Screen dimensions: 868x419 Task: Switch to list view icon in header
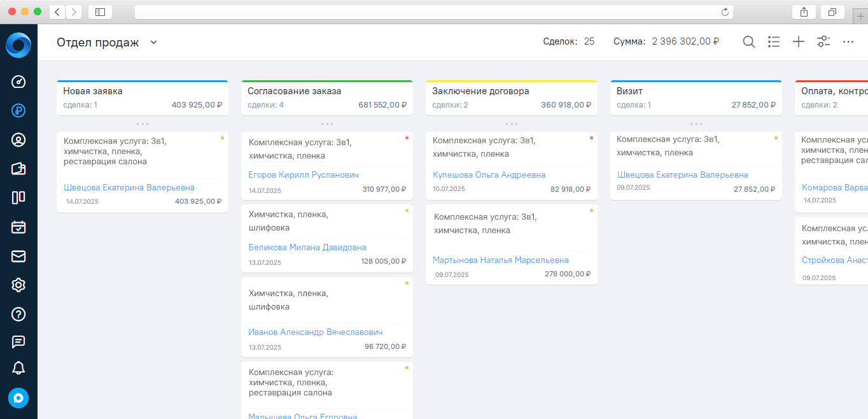point(774,42)
